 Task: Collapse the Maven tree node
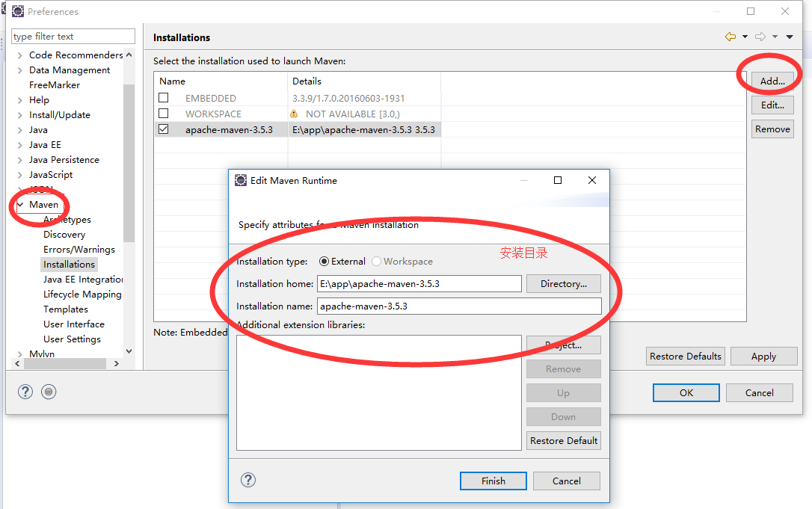point(20,205)
